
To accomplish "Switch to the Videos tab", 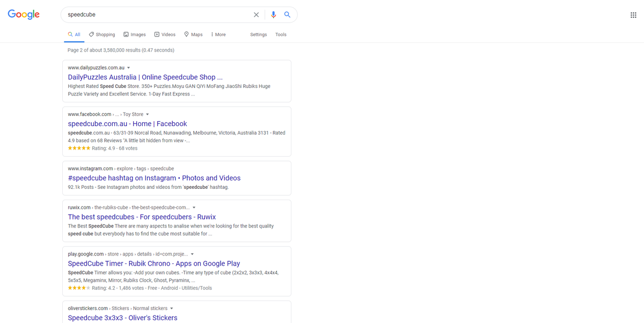I will pos(165,34).
